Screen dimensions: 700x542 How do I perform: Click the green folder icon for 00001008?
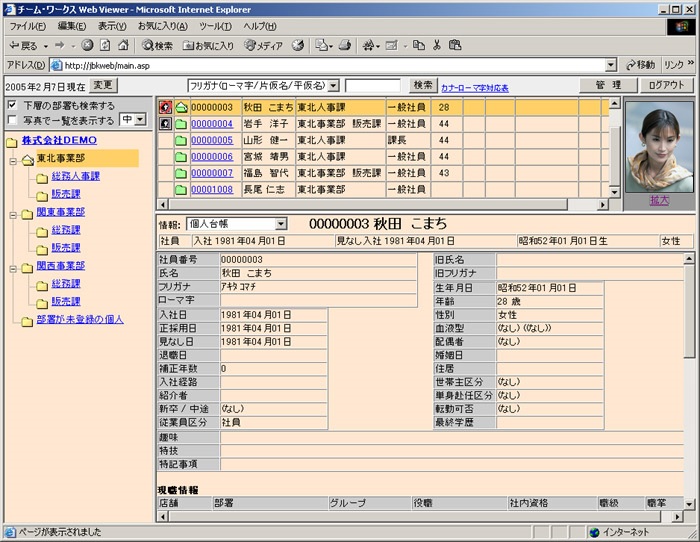[x=181, y=190]
